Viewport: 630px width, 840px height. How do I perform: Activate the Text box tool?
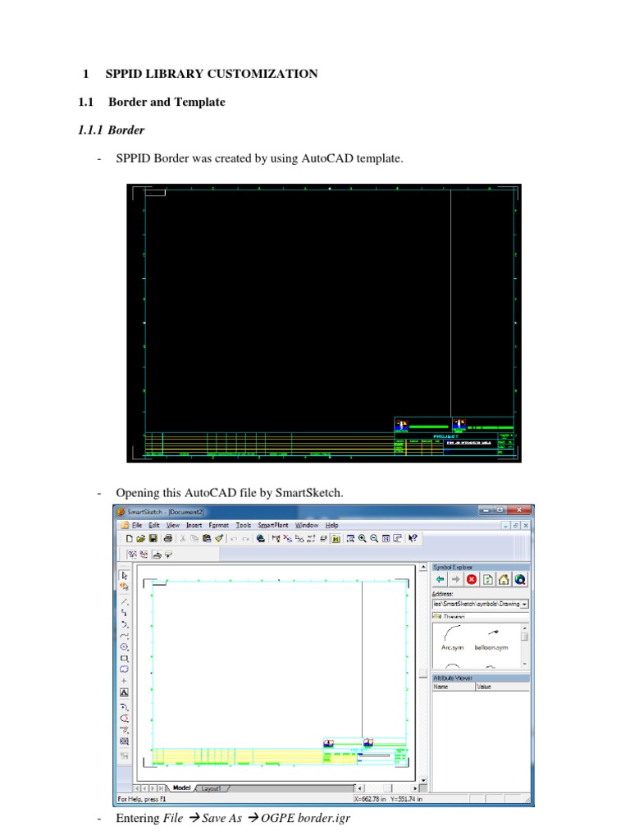point(125,692)
